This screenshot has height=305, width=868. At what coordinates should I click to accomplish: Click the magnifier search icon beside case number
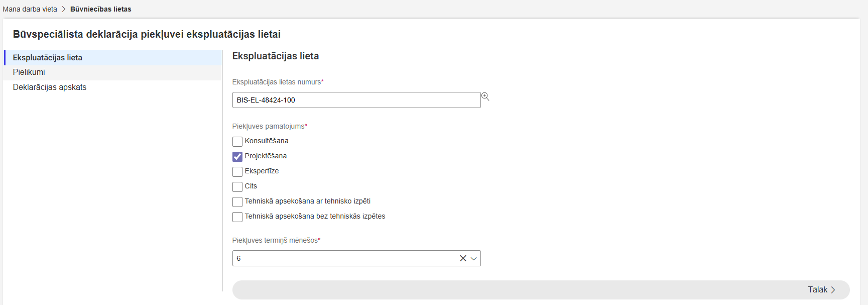[485, 96]
